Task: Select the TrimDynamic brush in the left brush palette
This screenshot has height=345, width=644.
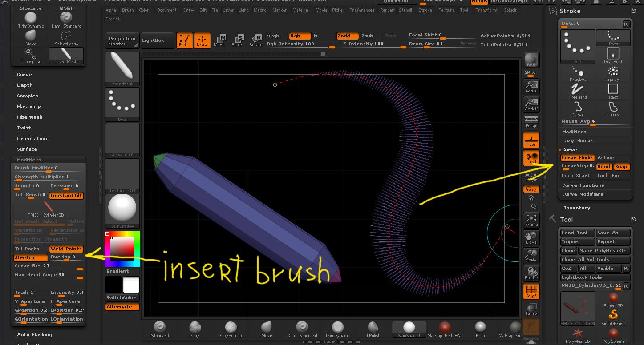Action: click(x=31, y=20)
